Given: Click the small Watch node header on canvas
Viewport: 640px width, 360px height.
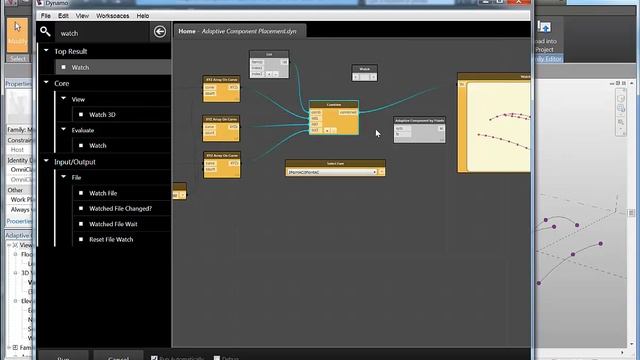Looking at the screenshot, I should [x=364, y=69].
